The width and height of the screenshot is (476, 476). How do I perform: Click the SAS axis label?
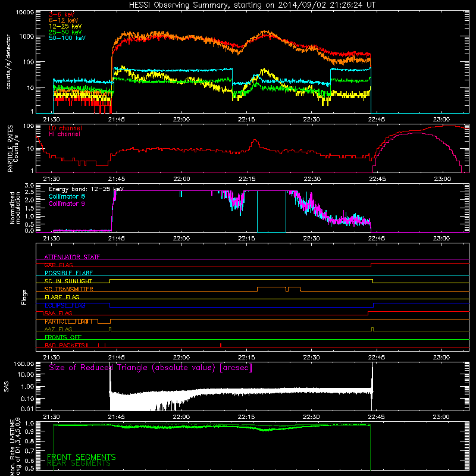click(7, 386)
